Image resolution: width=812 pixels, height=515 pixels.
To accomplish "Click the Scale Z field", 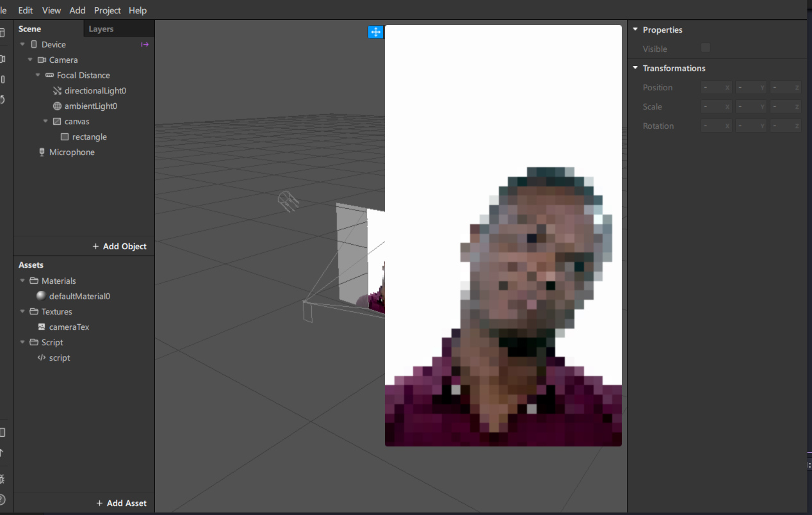I will pyautogui.click(x=786, y=107).
